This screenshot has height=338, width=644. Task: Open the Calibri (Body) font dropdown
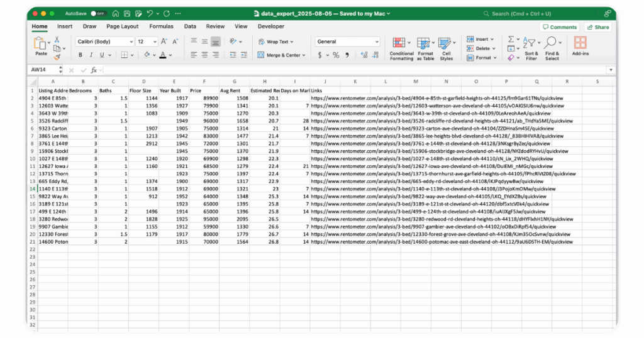click(105, 41)
